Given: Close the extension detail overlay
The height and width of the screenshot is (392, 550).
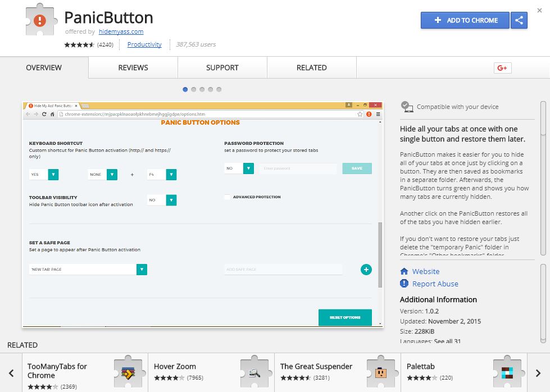Looking at the screenshot, I should click(x=539, y=11).
